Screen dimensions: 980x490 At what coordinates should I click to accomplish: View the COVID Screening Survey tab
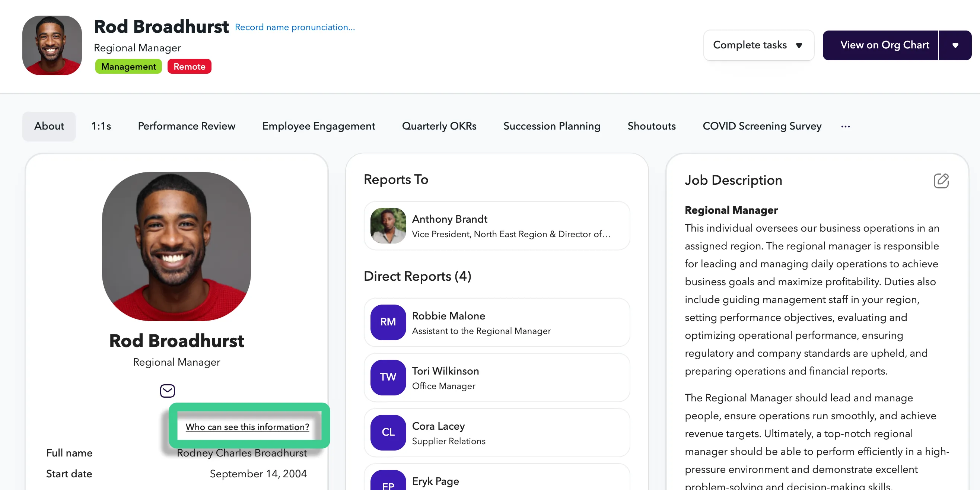point(762,126)
